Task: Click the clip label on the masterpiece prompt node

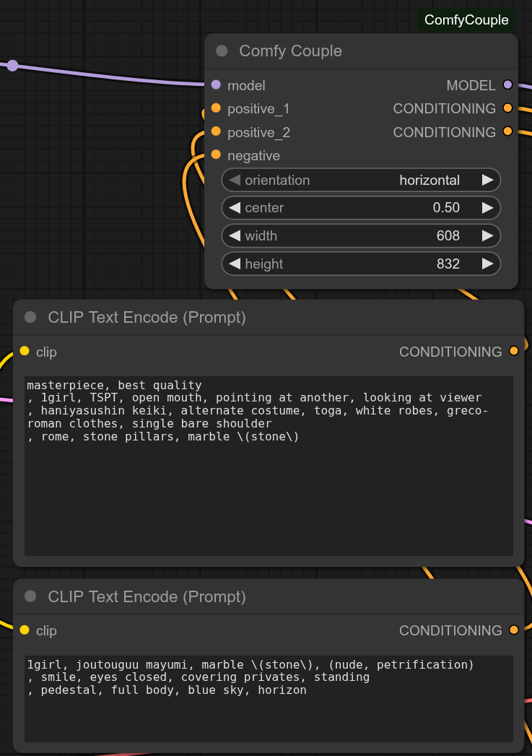Action: [x=46, y=352]
